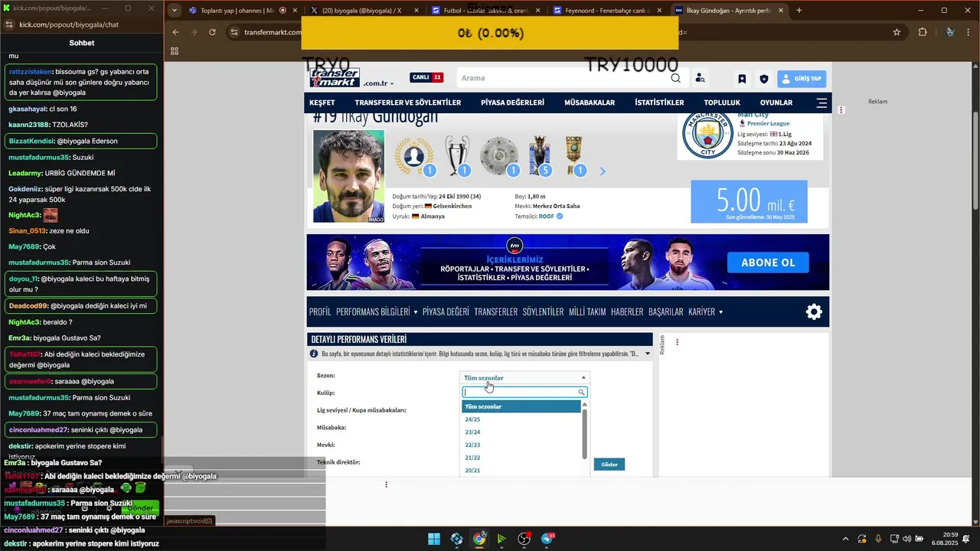Open a new browser tab with plus
Image resolution: width=980 pixels, height=551 pixels.
(799, 11)
